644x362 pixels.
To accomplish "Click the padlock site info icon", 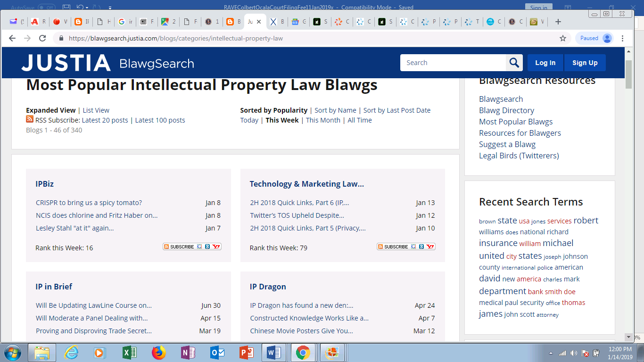I will pyautogui.click(x=61, y=38).
